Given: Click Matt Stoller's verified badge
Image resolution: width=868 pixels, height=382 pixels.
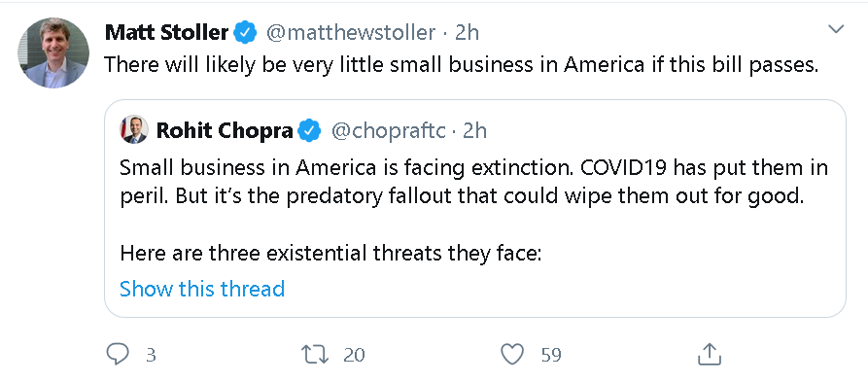Looking at the screenshot, I should [x=245, y=33].
